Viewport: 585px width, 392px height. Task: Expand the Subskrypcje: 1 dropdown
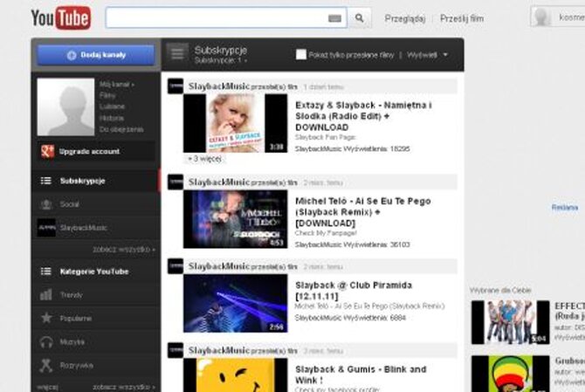click(x=221, y=60)
